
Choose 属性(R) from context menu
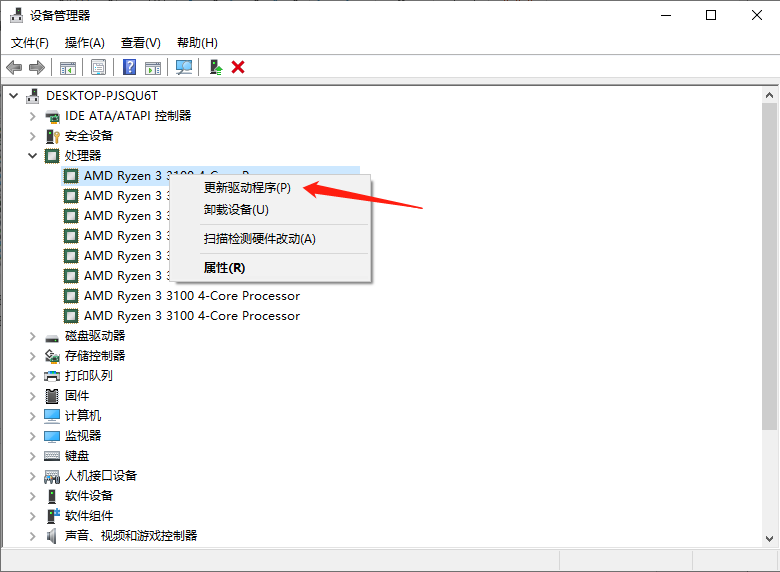pyautogui.click(x=224, y=268)
